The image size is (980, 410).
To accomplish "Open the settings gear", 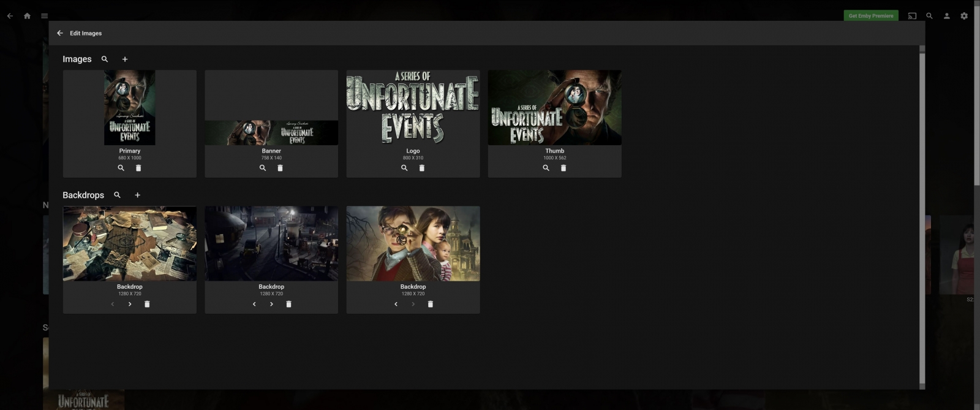I will tap(964, 16).
